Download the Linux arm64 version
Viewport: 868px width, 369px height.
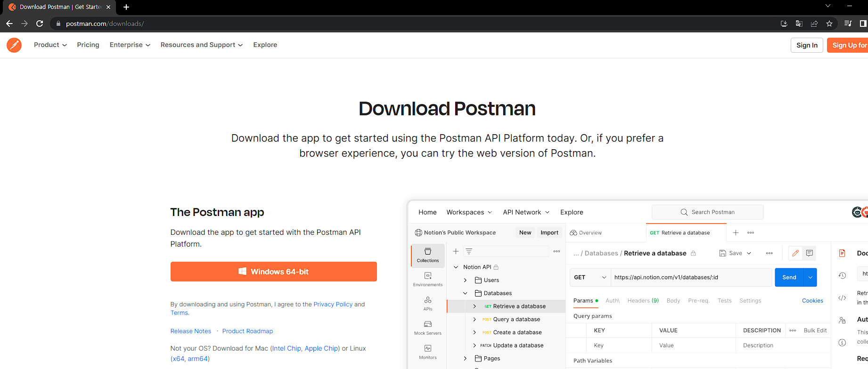198,359
